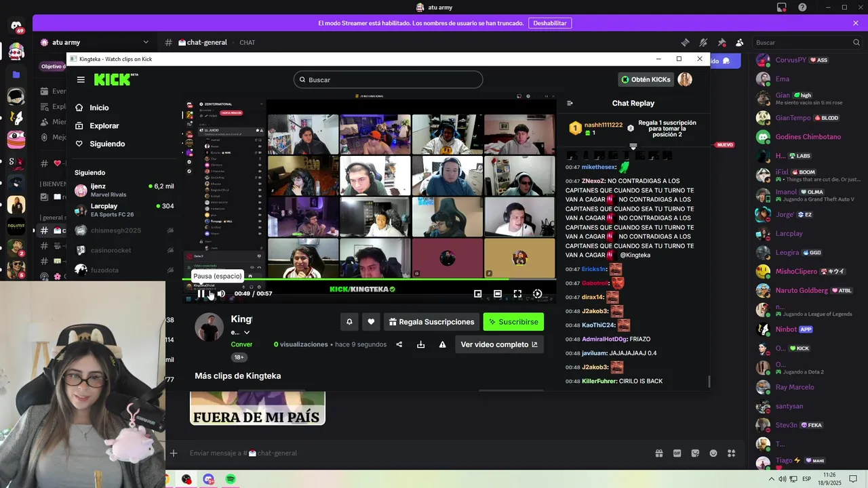Viewport: 868px width, 488px height.
Task: Open Windows notification center
Action: point(854,479)
